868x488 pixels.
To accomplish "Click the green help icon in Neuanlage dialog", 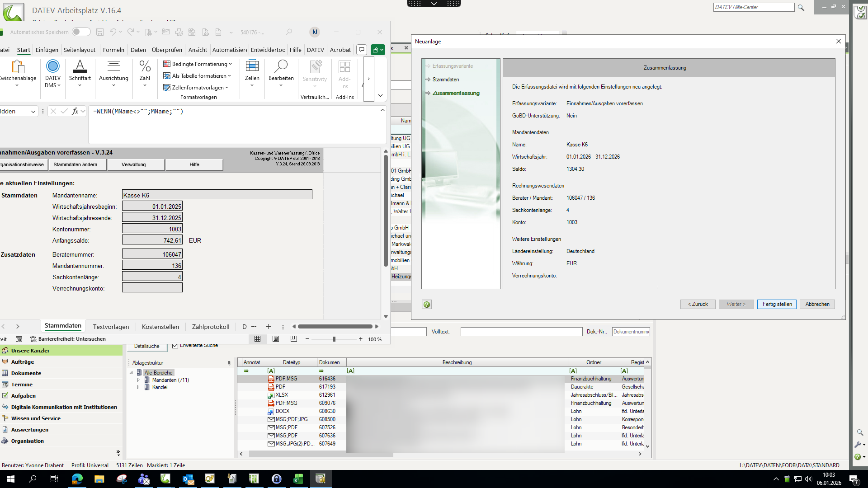I will pos(426,305).
